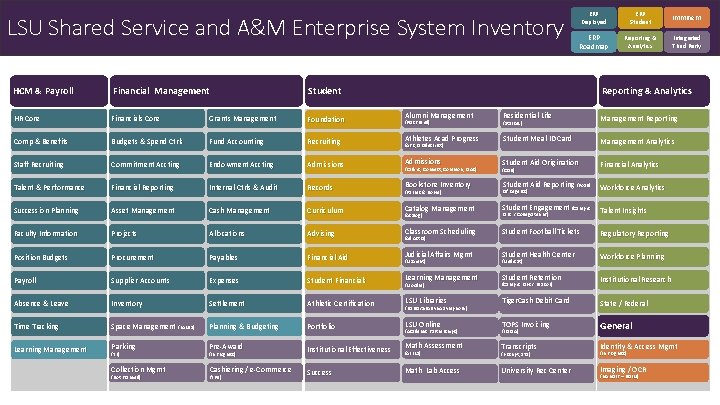
Task: Select the Parking box
Action: 157,349
